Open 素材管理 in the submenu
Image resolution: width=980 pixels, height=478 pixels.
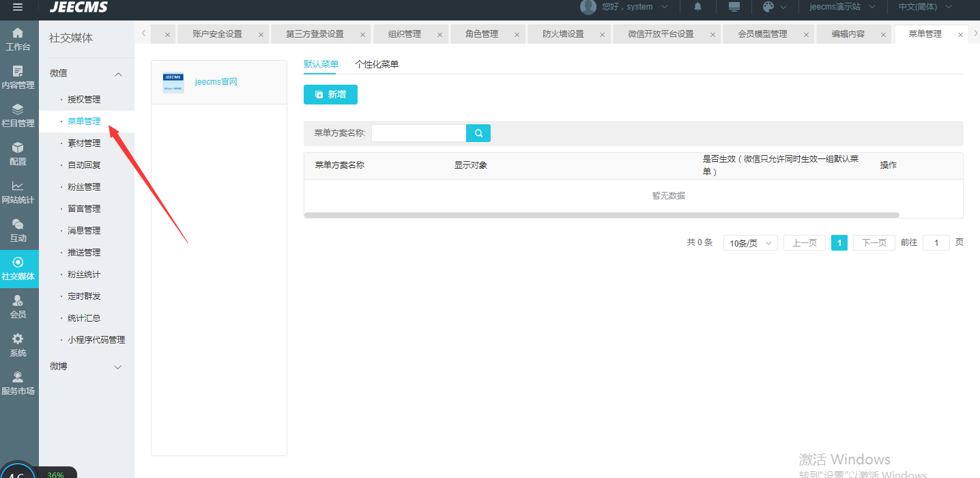click(x=84, y=143)
